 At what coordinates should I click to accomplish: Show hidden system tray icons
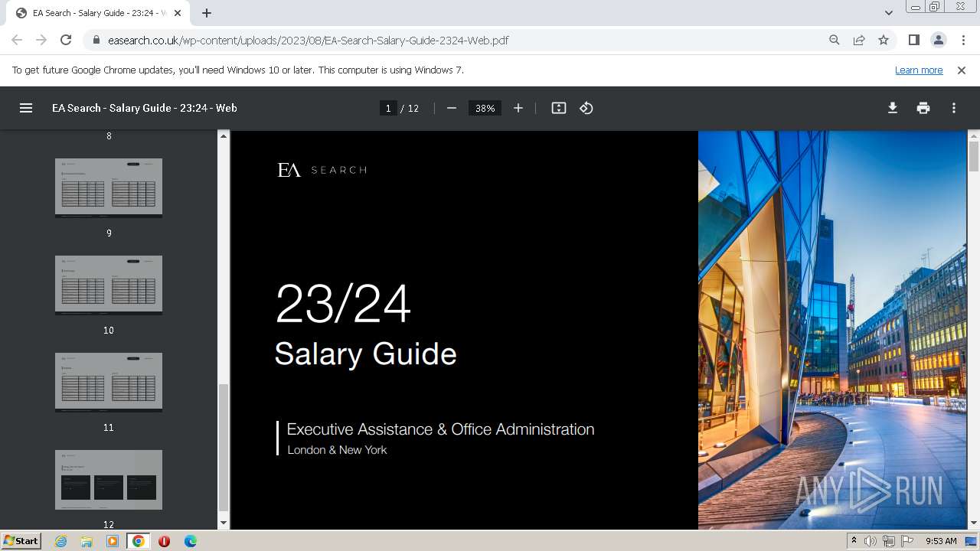[854, 541]
